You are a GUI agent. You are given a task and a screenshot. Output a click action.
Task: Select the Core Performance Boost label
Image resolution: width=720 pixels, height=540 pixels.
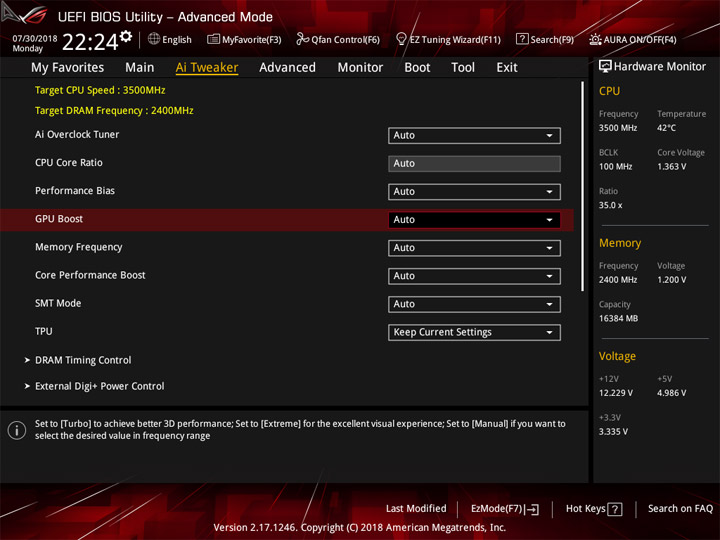click(x=90, y=275)
